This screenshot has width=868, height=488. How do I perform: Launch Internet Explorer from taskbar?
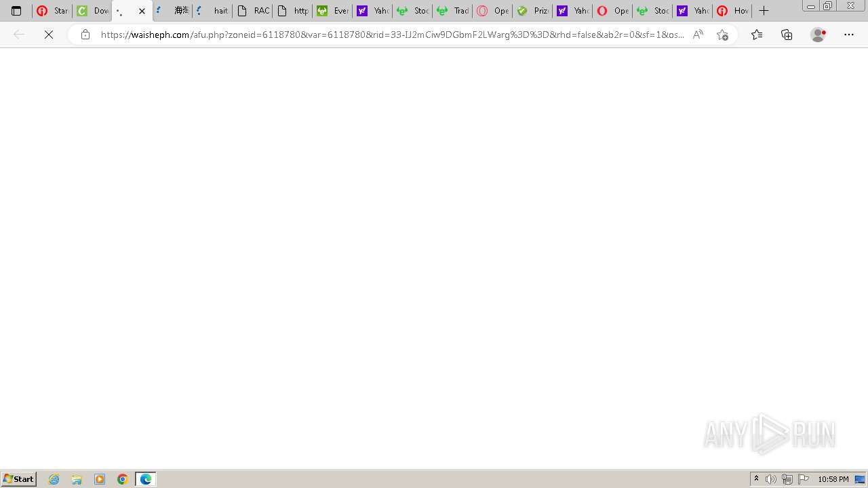(x=54, y=479)
